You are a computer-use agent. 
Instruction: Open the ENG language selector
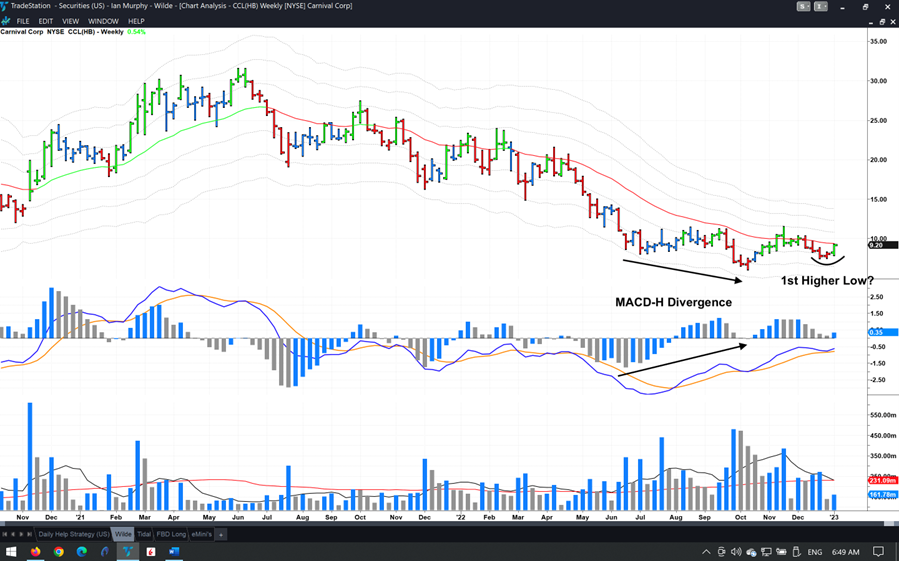(x=815, y=552)
